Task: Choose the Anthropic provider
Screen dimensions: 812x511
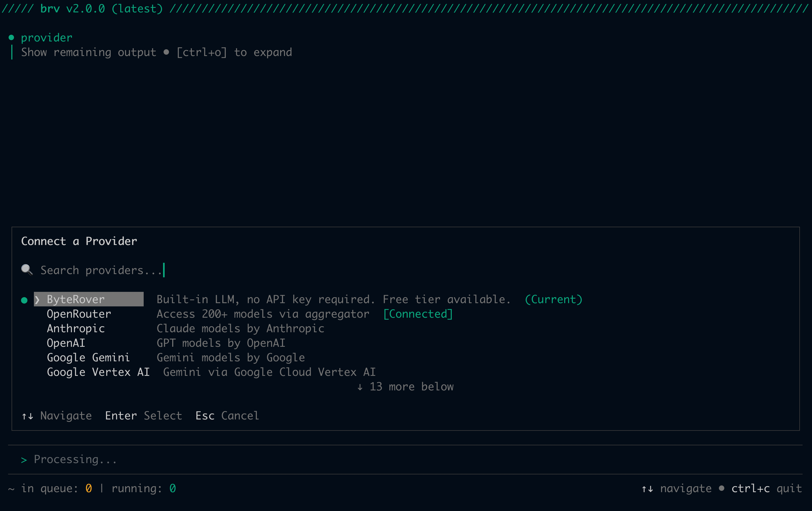Action: click(76, 328)
